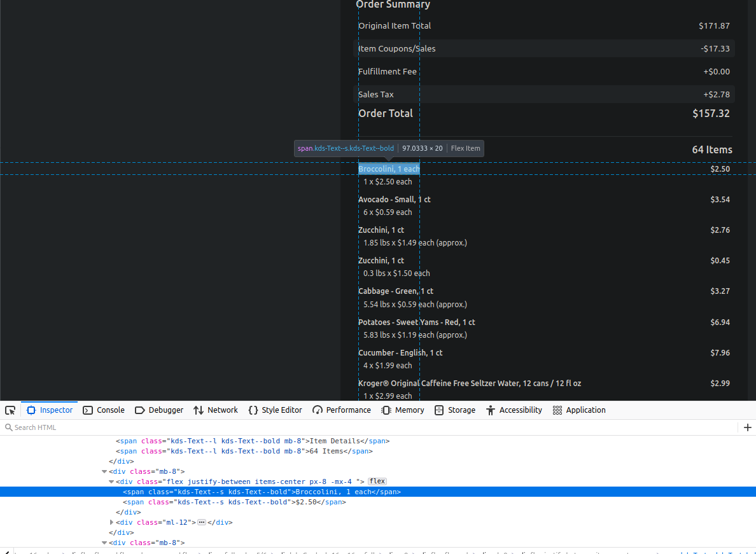Click the -$17.33 coupons amount

715,48
